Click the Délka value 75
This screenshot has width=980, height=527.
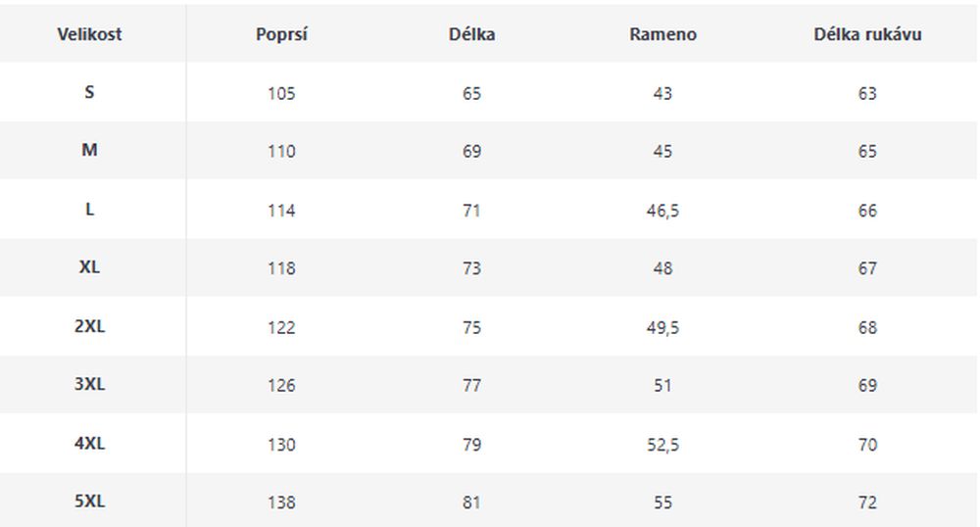(472, 328)
